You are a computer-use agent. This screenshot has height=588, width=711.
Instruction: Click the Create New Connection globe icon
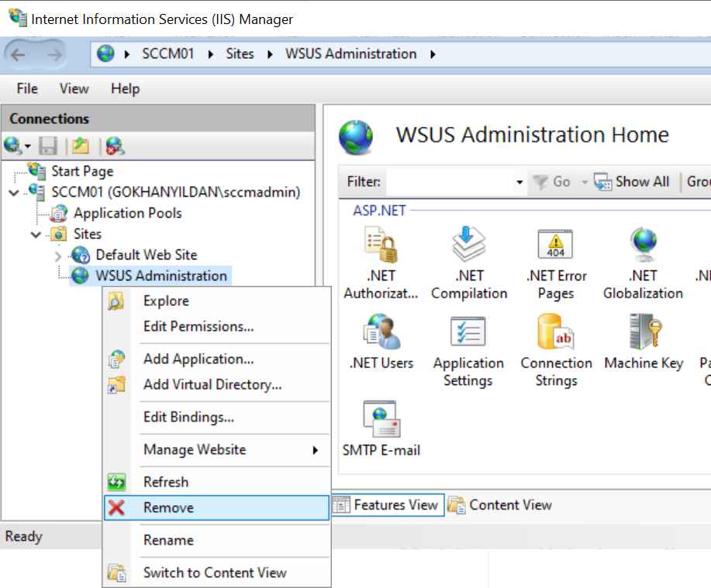(12, 146)
